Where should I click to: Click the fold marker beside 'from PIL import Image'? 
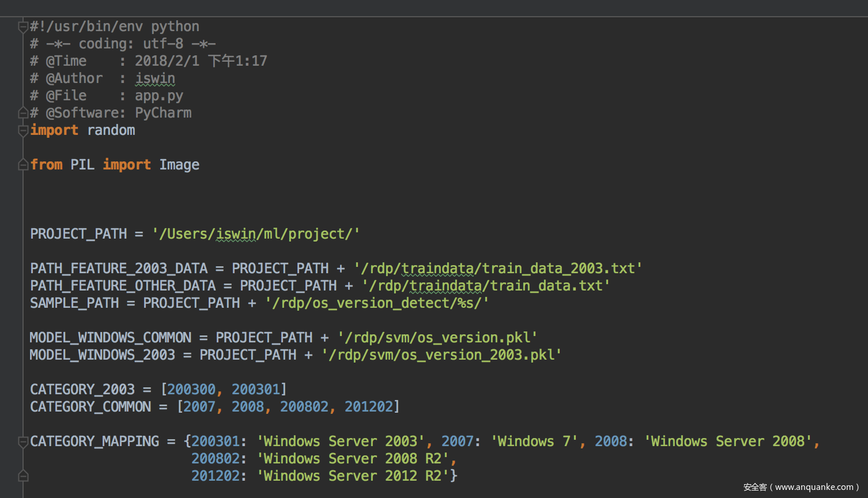(23, 165)
